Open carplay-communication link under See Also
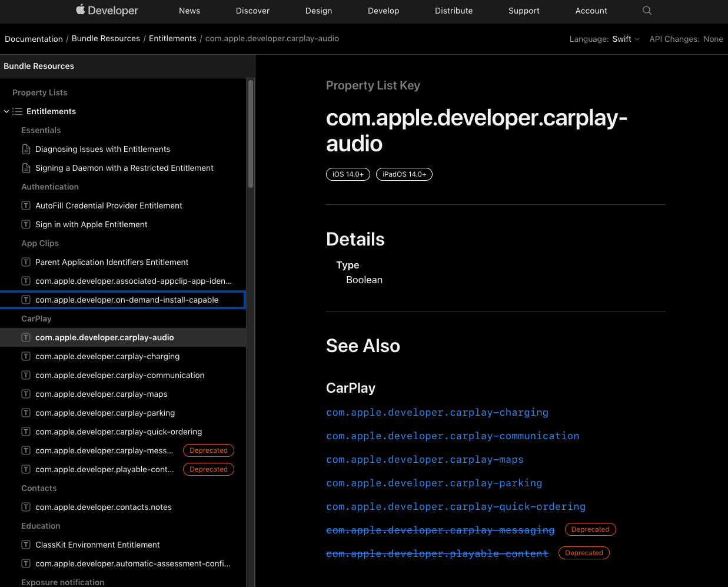The width and height of the screenshot is (728, 587). click(x=453, y=436)
